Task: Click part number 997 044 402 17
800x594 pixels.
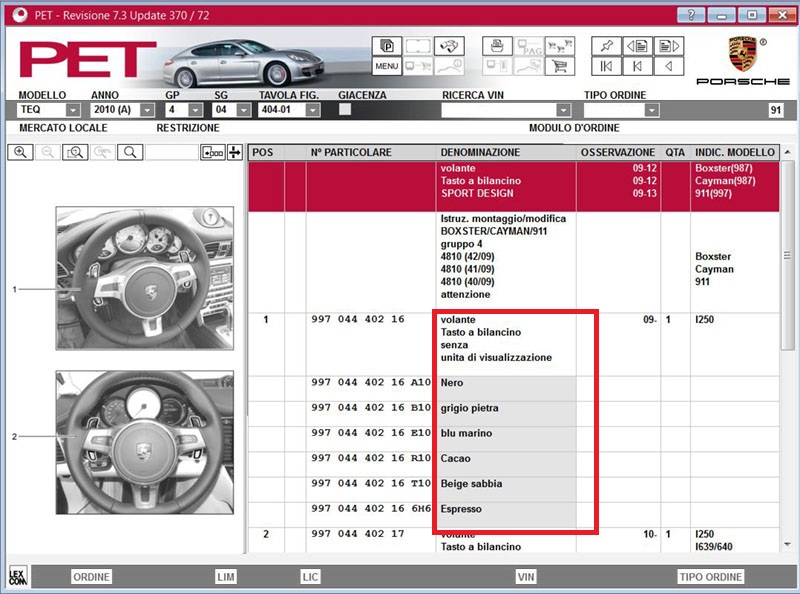Action: pyautogui.click(x=358, y=534)
